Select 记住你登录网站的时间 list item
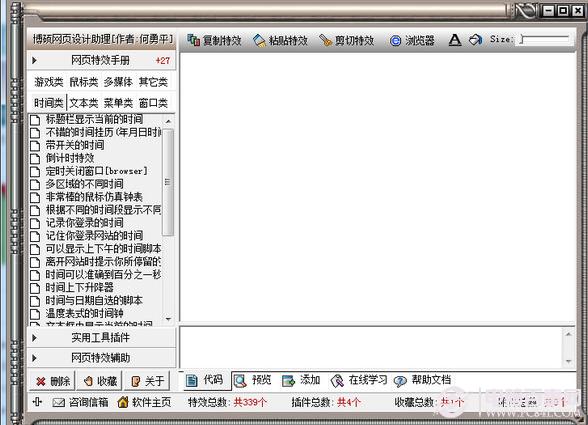 pyautogui.click(x=94, y=236)
